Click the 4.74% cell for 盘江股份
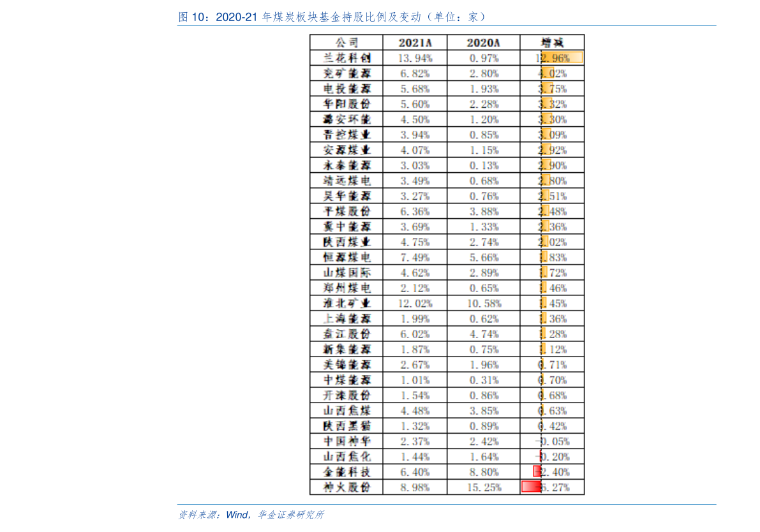This screenshot has width=760, height=532. click(x=484, y=334)
